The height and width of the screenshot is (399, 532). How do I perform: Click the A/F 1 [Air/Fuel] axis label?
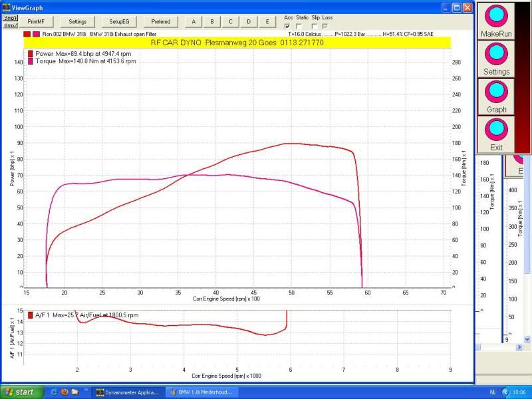point(12,338)
